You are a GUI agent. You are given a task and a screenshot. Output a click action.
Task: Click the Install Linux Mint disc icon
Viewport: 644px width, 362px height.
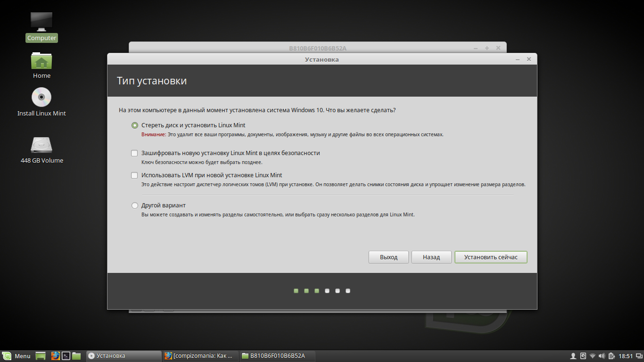tap(41, 98)
